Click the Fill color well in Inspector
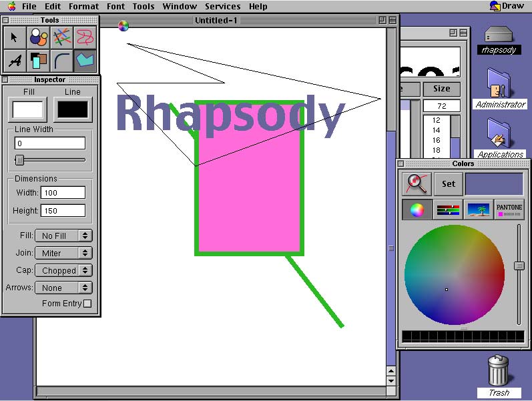This screenshot has height=401, width=532. coord(27,109)
